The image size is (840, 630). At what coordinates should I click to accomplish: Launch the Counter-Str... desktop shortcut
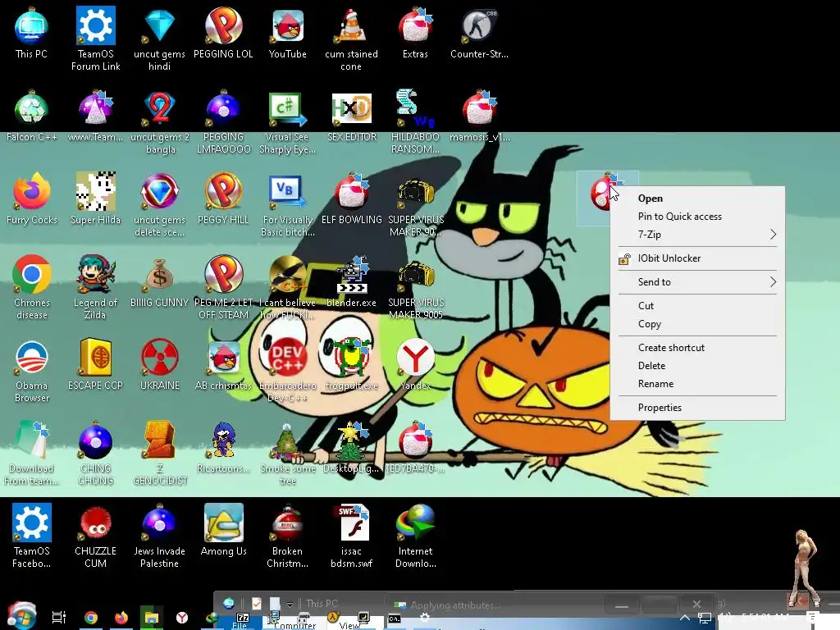pos(479,32)
